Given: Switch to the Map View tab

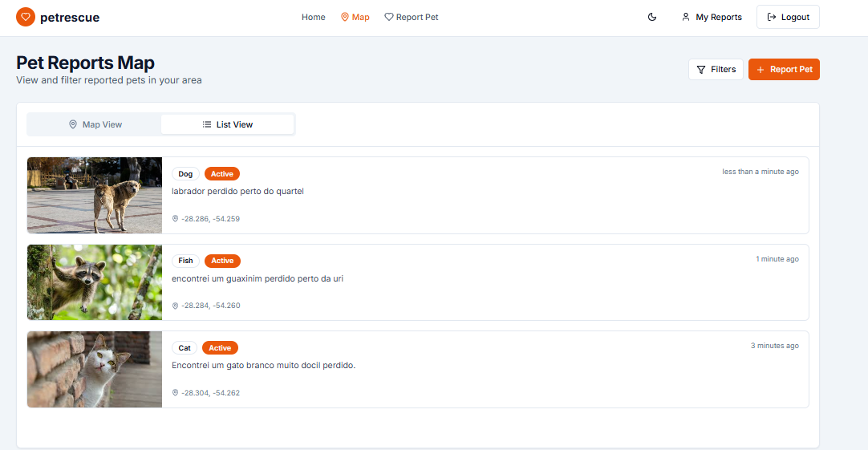Looking at the screenshot, I should tap(95, 124).
